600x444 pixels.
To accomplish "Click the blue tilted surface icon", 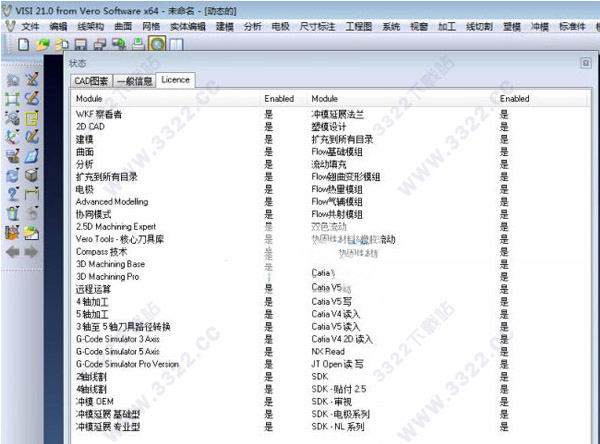I will [x=32, y=156].
